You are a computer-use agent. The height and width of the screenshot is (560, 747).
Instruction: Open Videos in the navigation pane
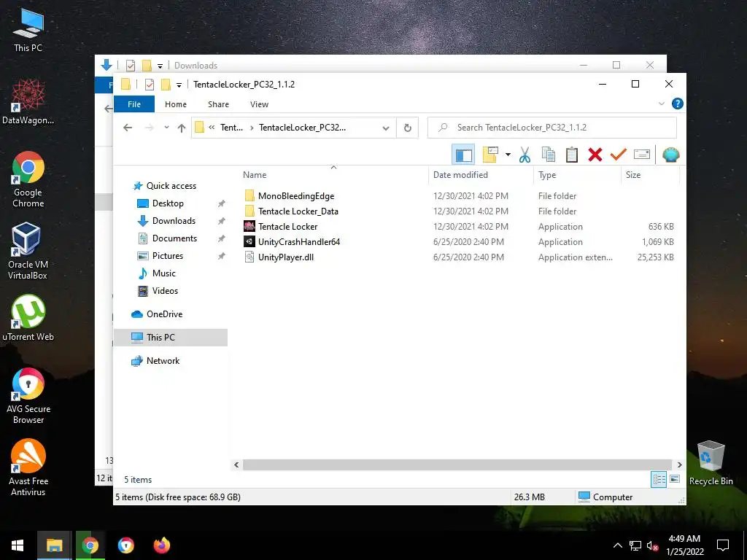point(165,290)
